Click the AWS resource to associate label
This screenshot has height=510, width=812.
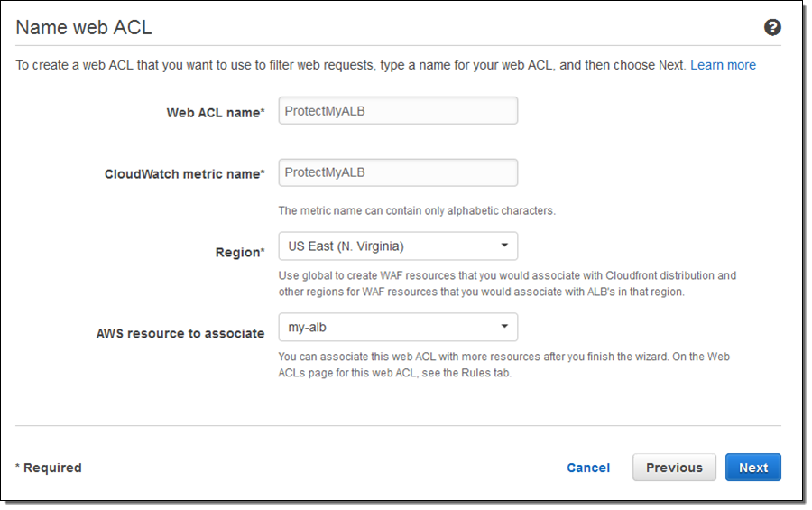(180, 333)
